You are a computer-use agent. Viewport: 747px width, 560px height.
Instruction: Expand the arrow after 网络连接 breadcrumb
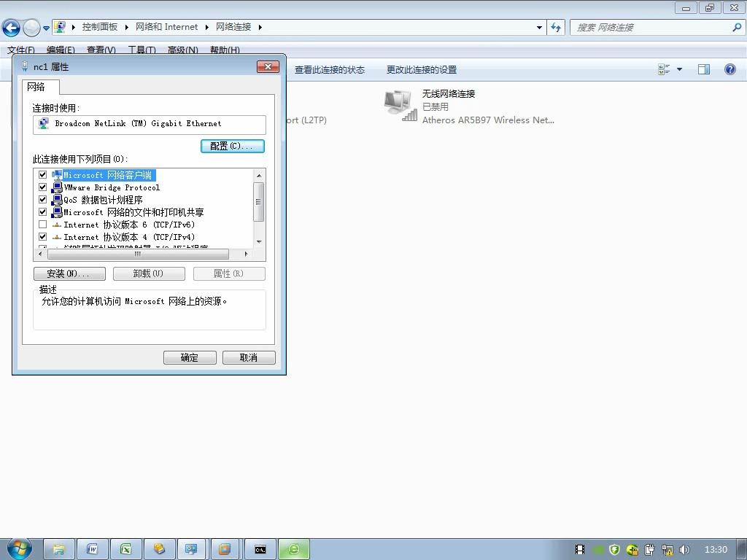coord(260,27)
